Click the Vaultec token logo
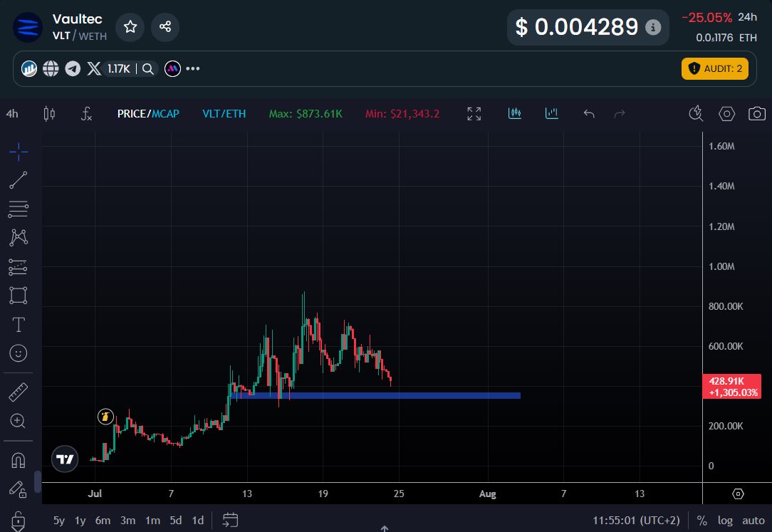Viewport: 772px width, 532px height. coord(28,27)
